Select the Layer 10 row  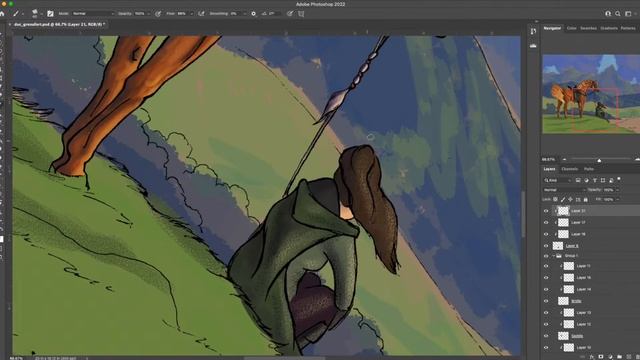pos(591,347)
